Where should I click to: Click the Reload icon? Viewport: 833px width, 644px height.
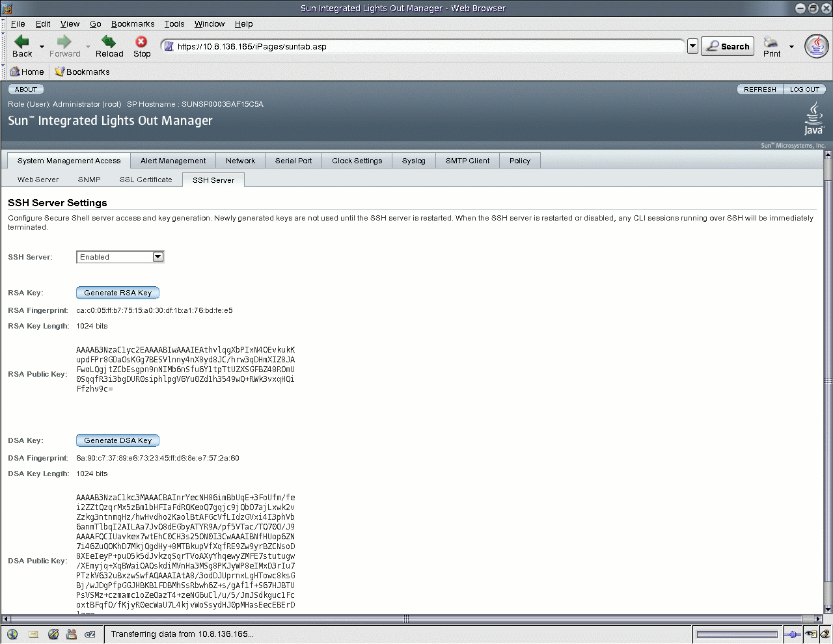tap(109, 42)
